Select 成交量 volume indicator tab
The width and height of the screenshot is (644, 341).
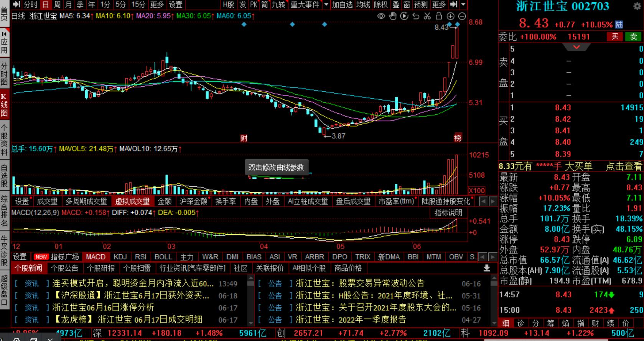[47, 201]
